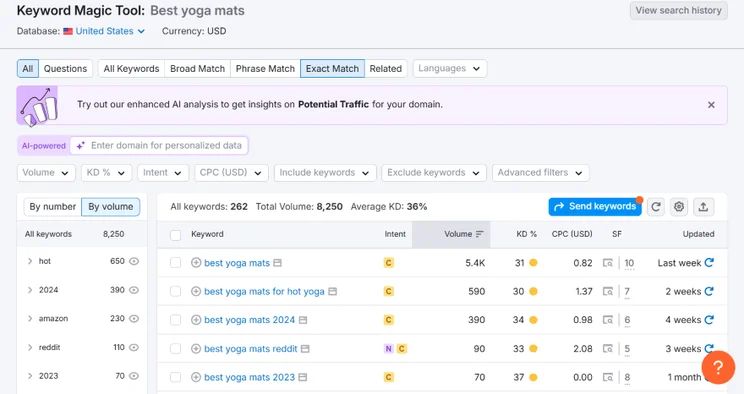
Task: Switch to Broad Match tab
Action: click(x=197, y=69)
